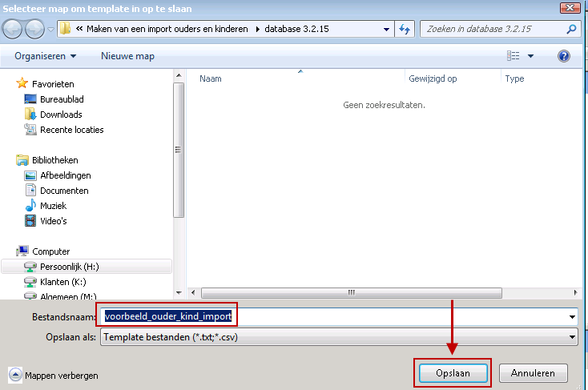Select Persoonlijk (H:) drive
Image resolution: width=588 pixels, height=390 pixels.
click(68, 267)
